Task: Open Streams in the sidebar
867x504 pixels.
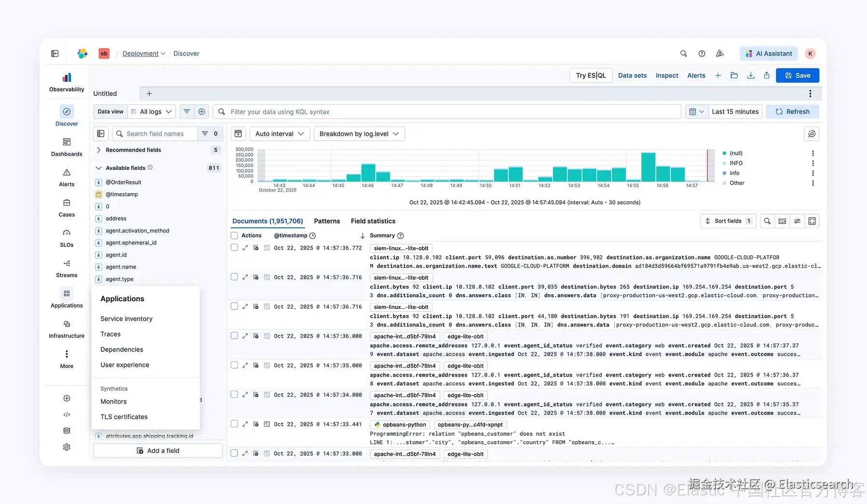Action: point(67,269)
